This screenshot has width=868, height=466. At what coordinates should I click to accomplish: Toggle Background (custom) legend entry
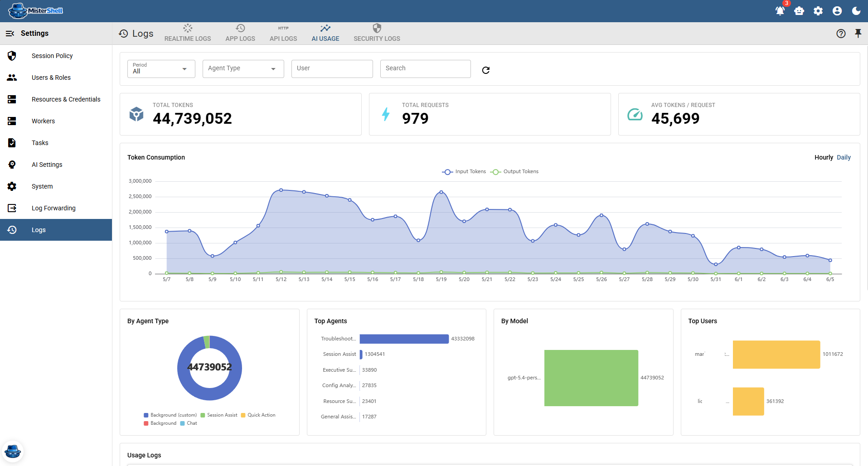170,415
